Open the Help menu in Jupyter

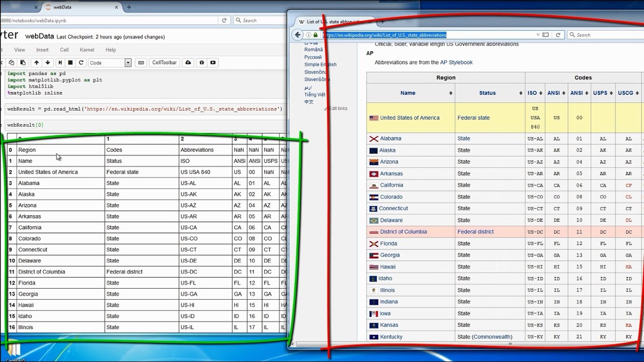(111, 50)
